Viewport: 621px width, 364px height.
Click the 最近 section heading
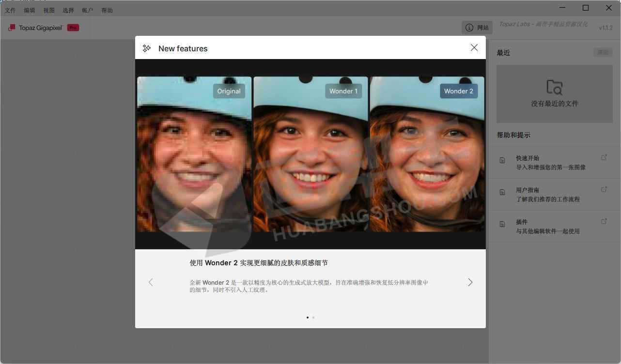pyautogui.click(x=503, y=53)
